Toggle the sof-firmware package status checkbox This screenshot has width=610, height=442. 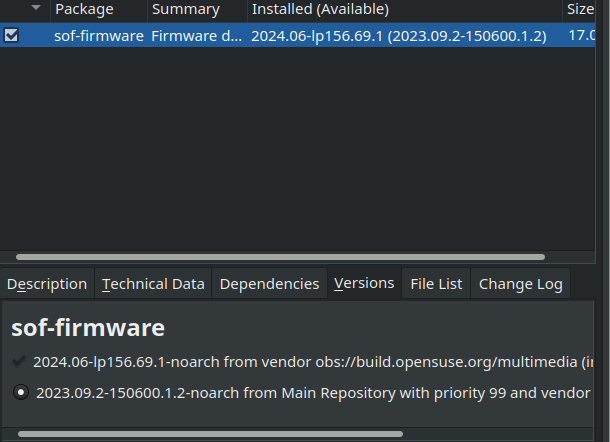(11, 35)
